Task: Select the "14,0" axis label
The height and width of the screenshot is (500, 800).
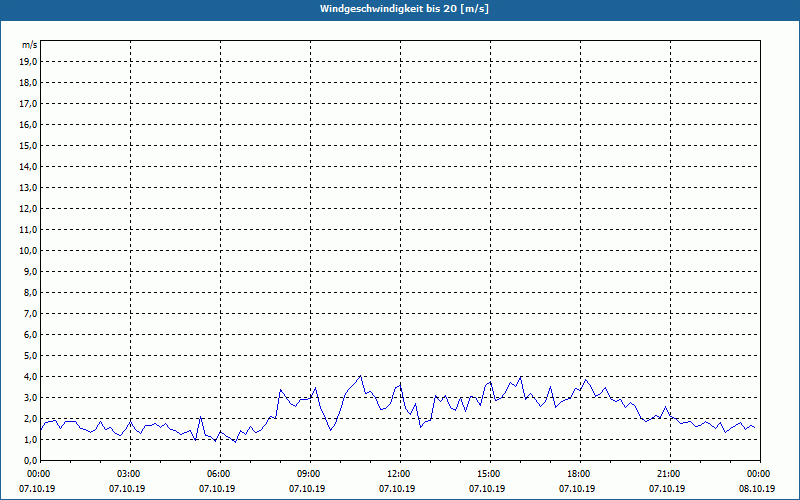Action: [x=29, y=166]
